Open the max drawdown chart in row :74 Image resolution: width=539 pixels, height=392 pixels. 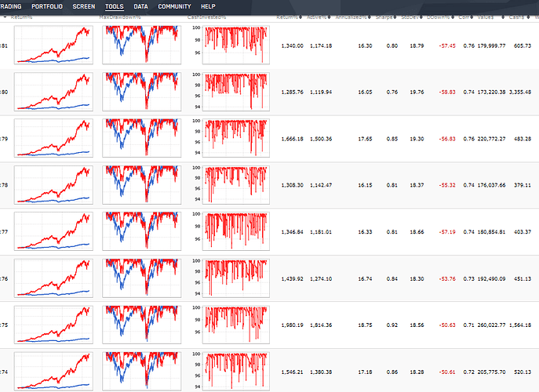pyautogui.click(x=142, y=372)
